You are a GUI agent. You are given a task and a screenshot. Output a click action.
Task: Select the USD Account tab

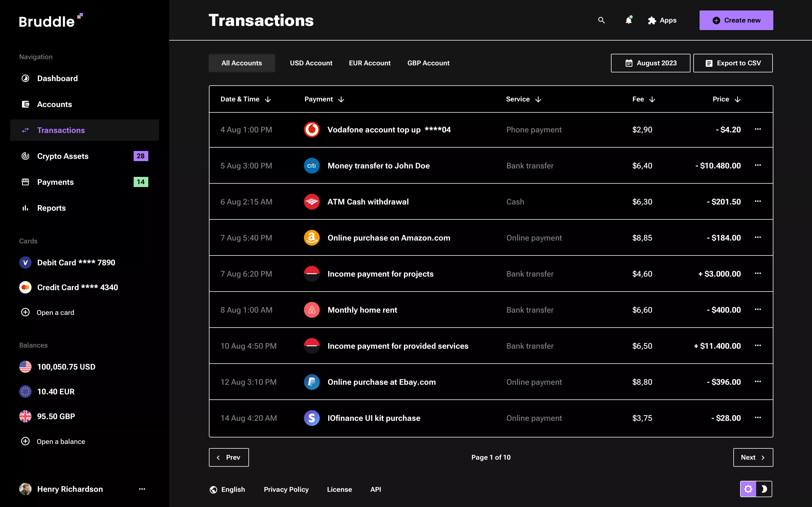click(x=311, y=63)
